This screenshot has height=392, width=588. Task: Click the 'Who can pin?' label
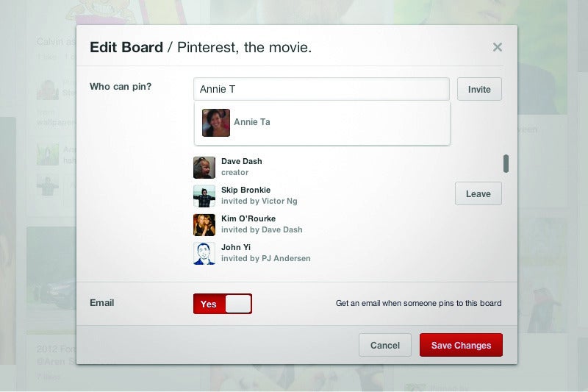(x=121, y=87)
